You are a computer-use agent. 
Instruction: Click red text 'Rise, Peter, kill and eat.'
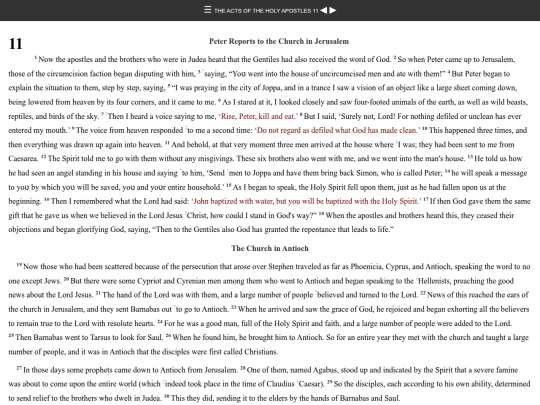[x=258, y=116]
